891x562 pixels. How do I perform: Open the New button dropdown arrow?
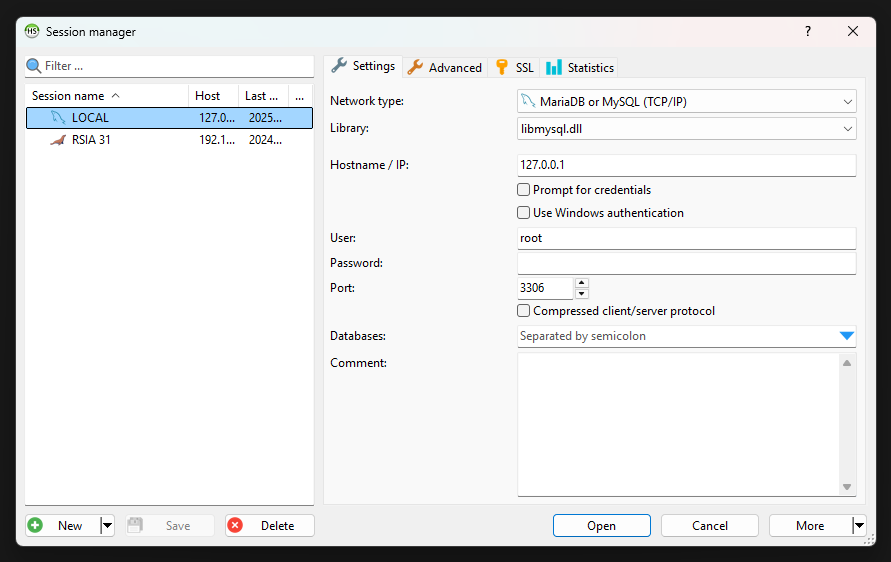click(107, 526)
